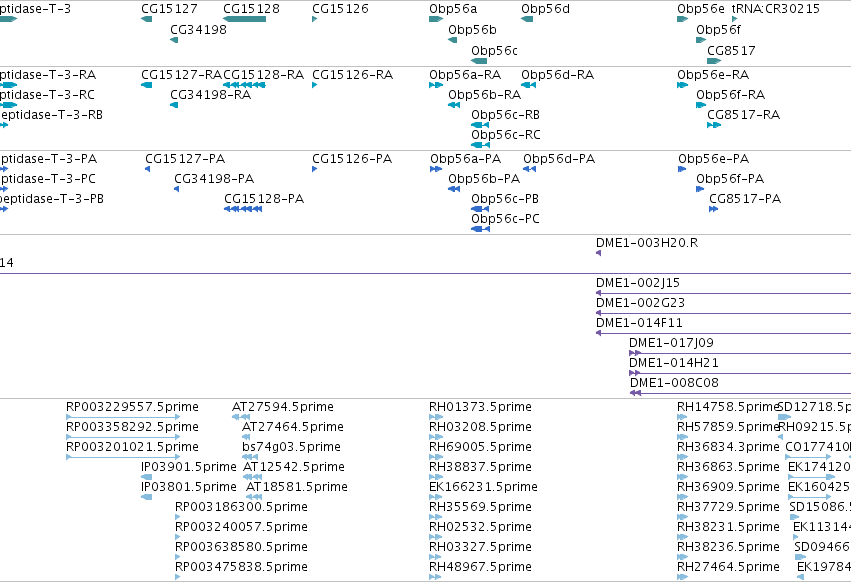Select the CG15128 gene glyph
The image size is (851, 582).
point(244,19)
